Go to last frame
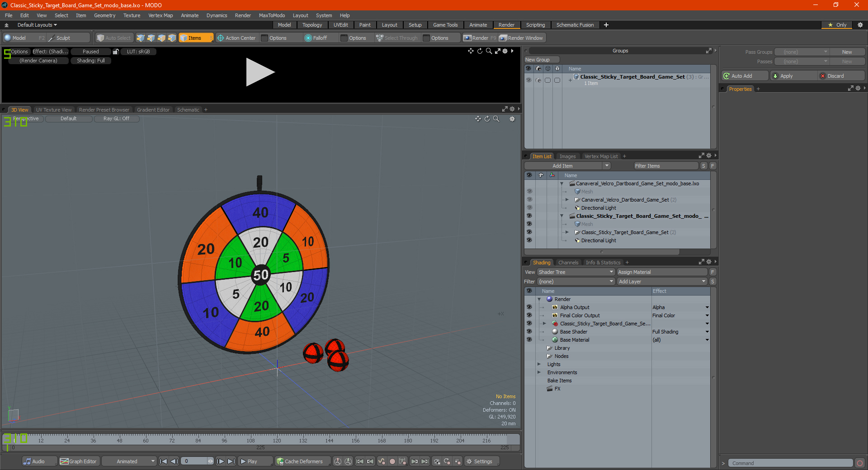This screenshot has width=868, height=470. coord(231,461)
